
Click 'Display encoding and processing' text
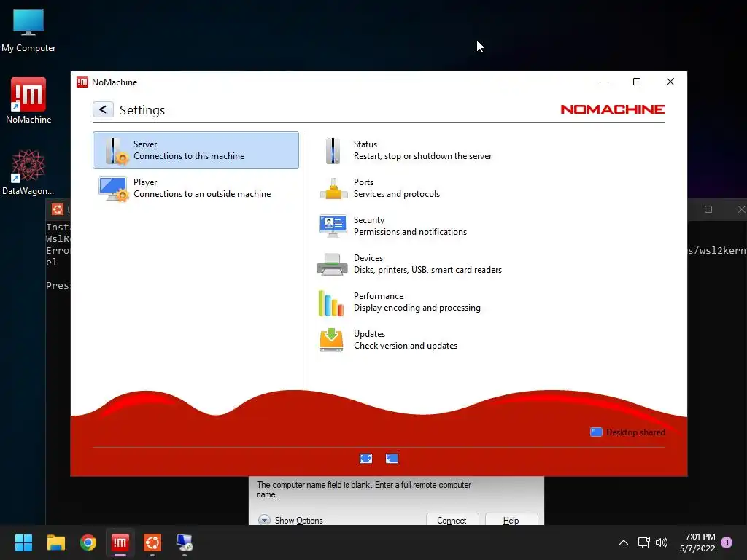pyautogui.click(x=417, y=308)
